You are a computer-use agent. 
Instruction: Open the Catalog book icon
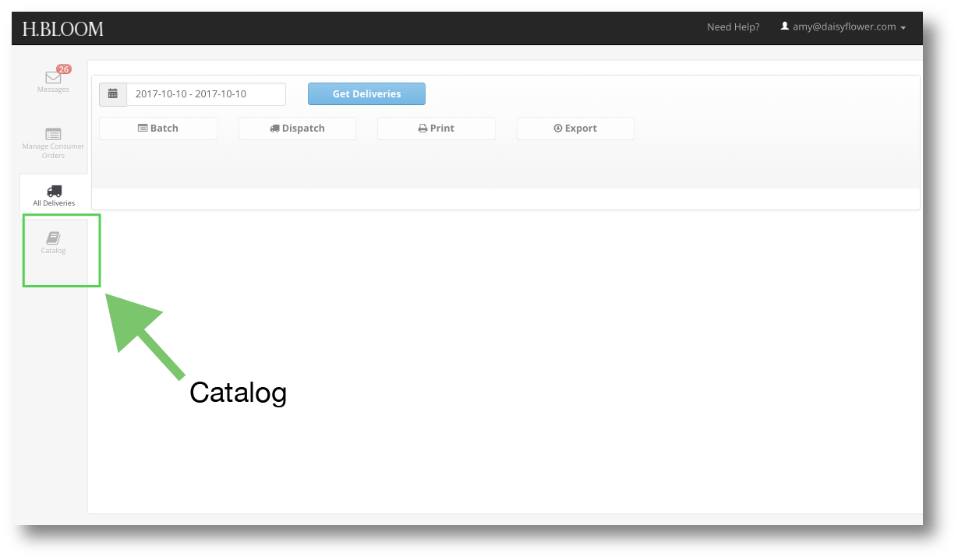click(53, 238)
